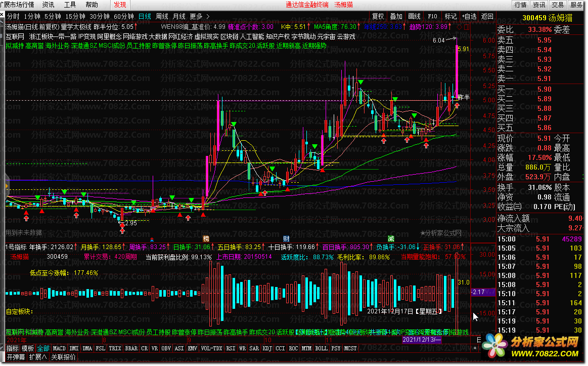Screen dimensions: 588x366
Task: Switch sub-chart to VOL-TDX indicator
Action: click(211, 348)
